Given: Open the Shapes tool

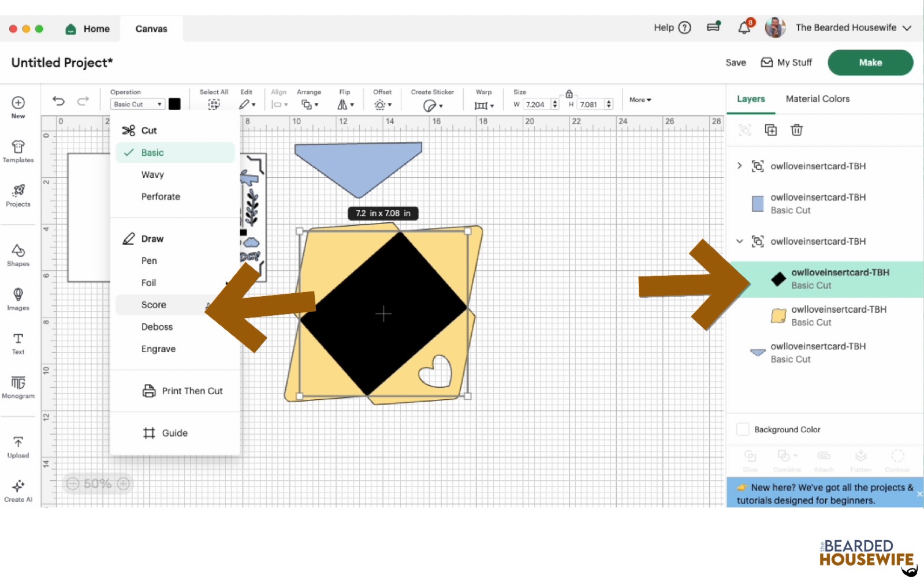Looking at the screenshot, I should click(18, 255).
